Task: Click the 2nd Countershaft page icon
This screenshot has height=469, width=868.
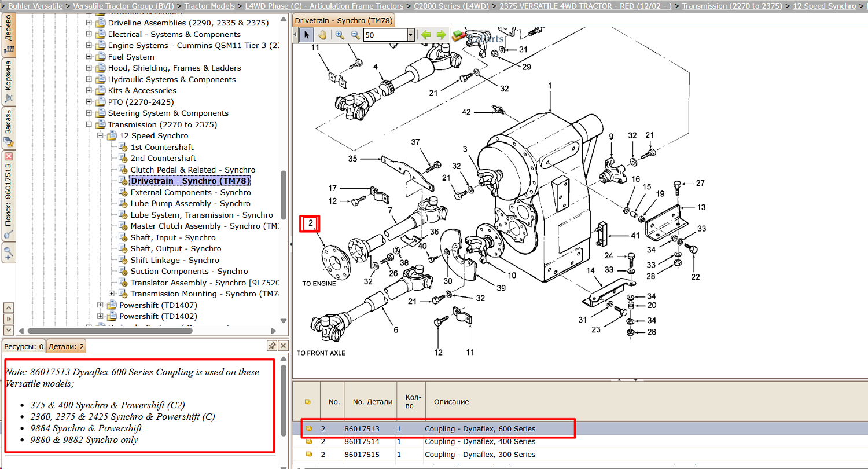Action: (x=123, y=158)
